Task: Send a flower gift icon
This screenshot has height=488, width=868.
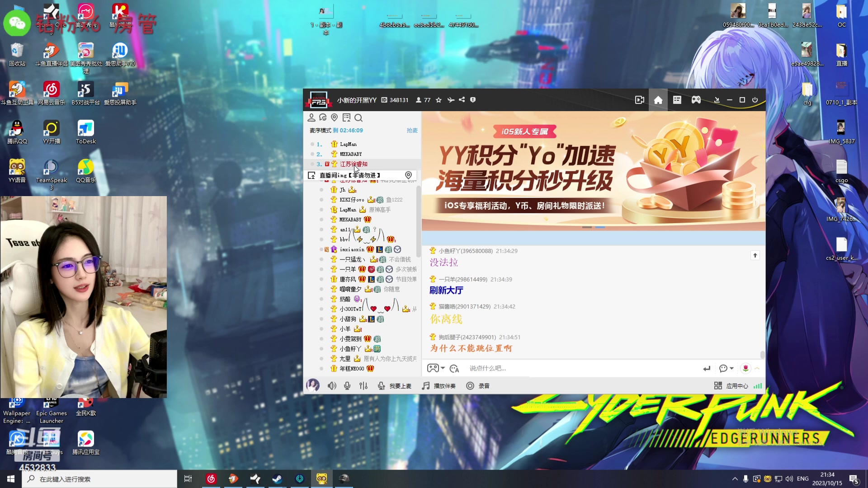Action: [745, 369]
